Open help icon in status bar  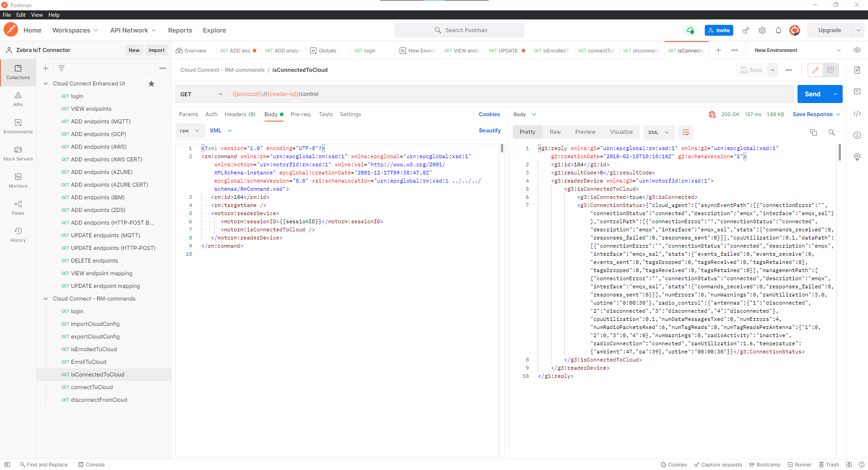[862, 465]
